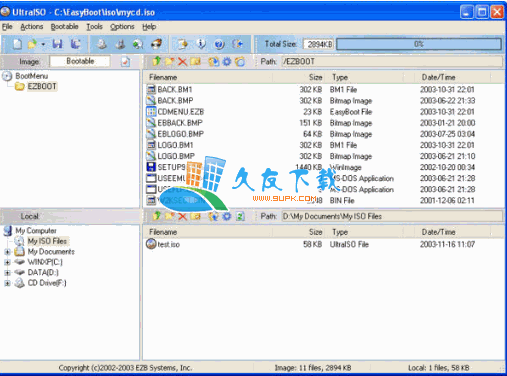Screen dimensions: 507x376
Task: Click the Make CD image icon
Action: 102,44
